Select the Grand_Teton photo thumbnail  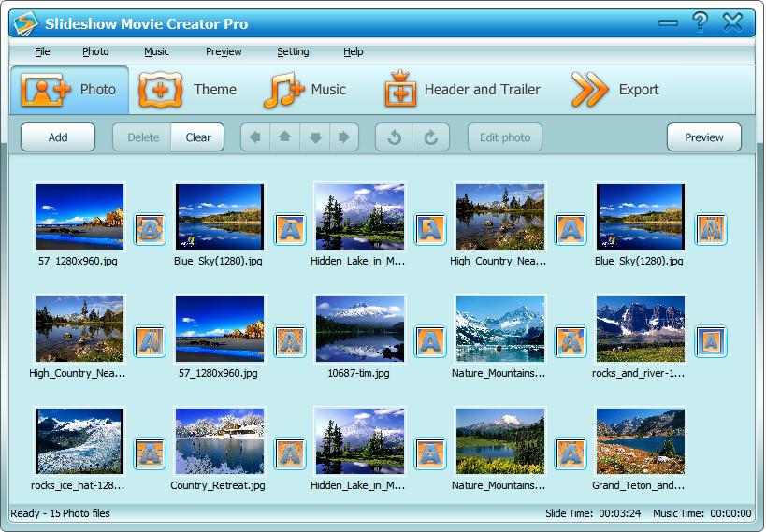[x=640, y=441]
